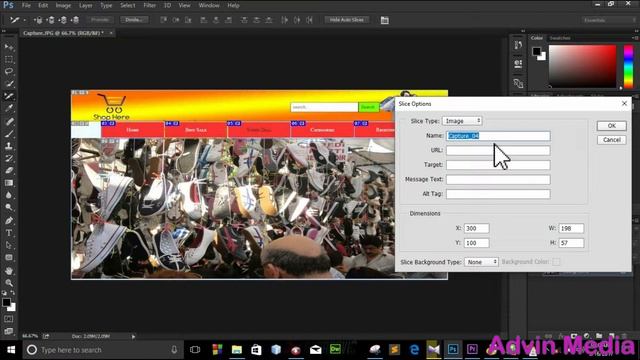The image size is (640, 360).
Task: Click the slice Name input field
Action: click(x=498, y=136)
